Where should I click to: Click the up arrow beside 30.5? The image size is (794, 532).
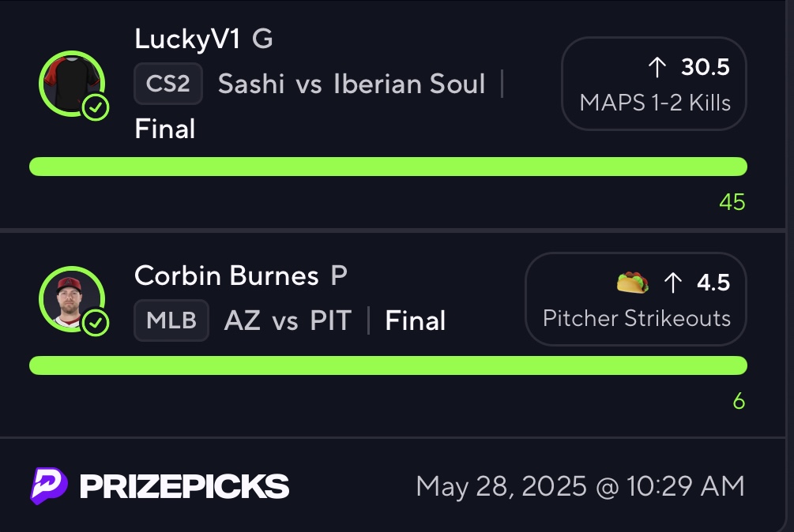click(x=657, y=67)
